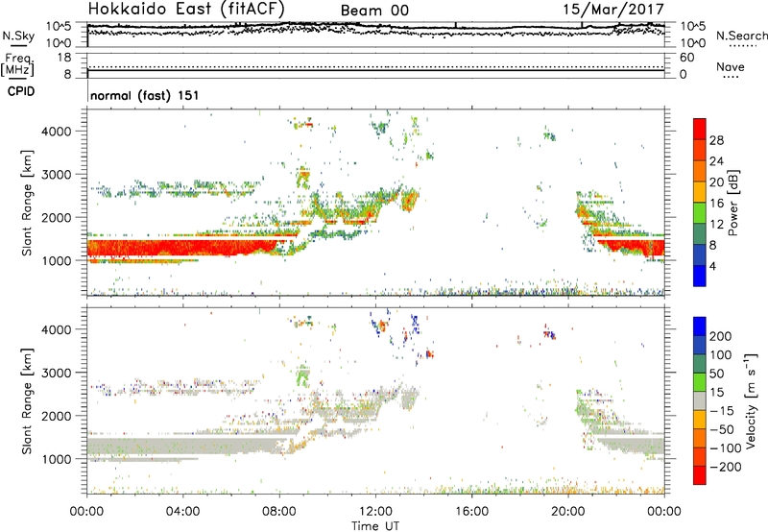Click the "08:00" time tick label
This screenshot has width=768, height=532.
[279, 512]
